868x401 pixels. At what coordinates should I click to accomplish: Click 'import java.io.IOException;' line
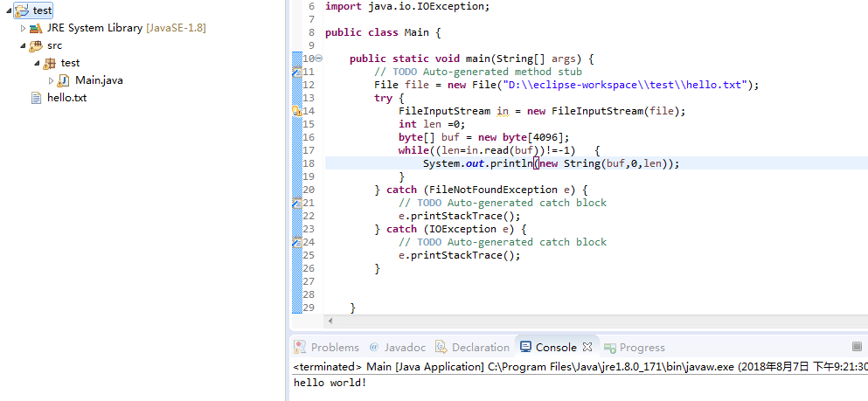point(407,7)
